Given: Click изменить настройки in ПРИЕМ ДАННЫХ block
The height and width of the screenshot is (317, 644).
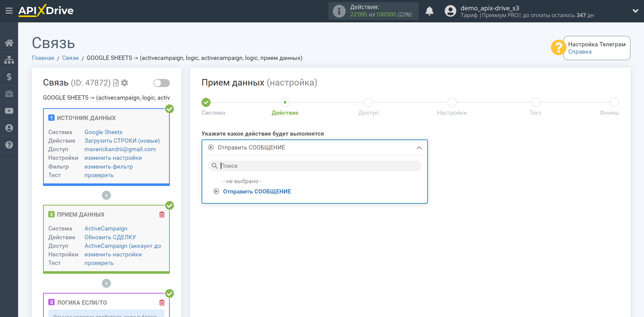Looking at the screenshot, I should click(113, 254).
